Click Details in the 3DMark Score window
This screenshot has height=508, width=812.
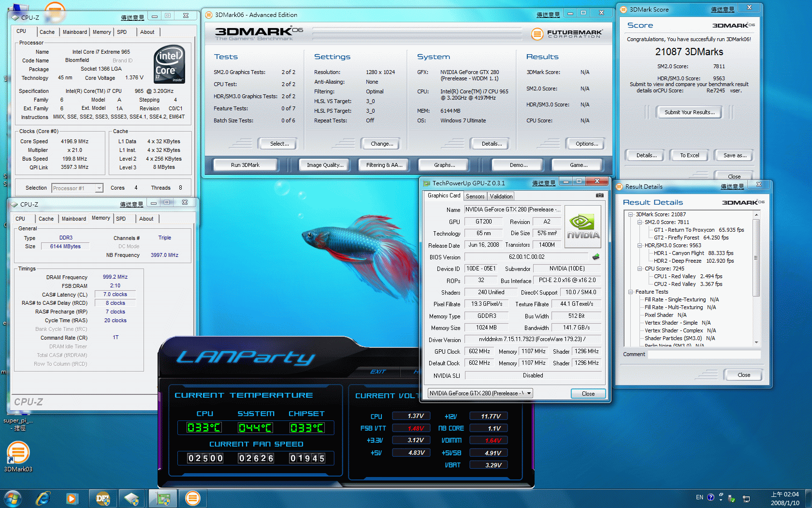point(646,155)
